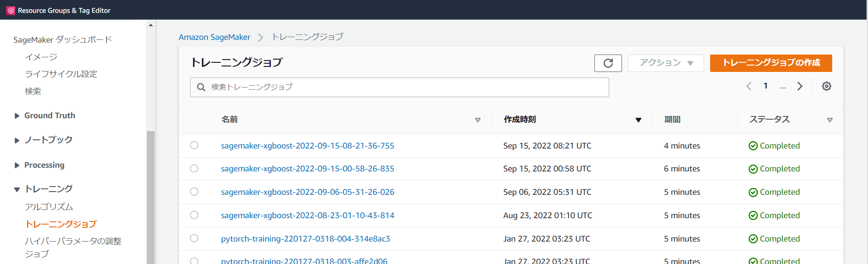Click the breadcrumb separator chevron

[261, 38]
